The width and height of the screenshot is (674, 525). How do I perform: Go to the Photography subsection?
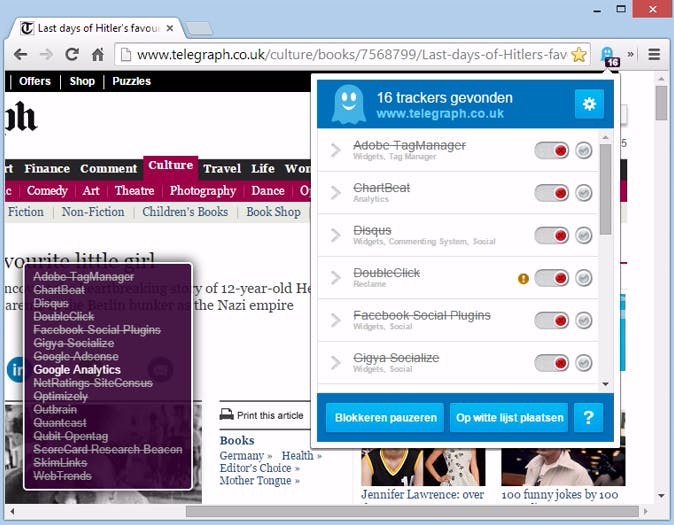click(x=202, y=190)
